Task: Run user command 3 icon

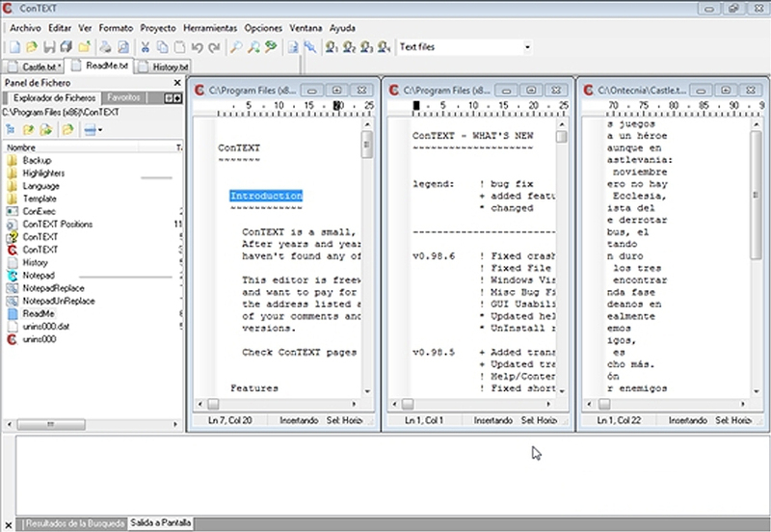Action: point(367,47)
